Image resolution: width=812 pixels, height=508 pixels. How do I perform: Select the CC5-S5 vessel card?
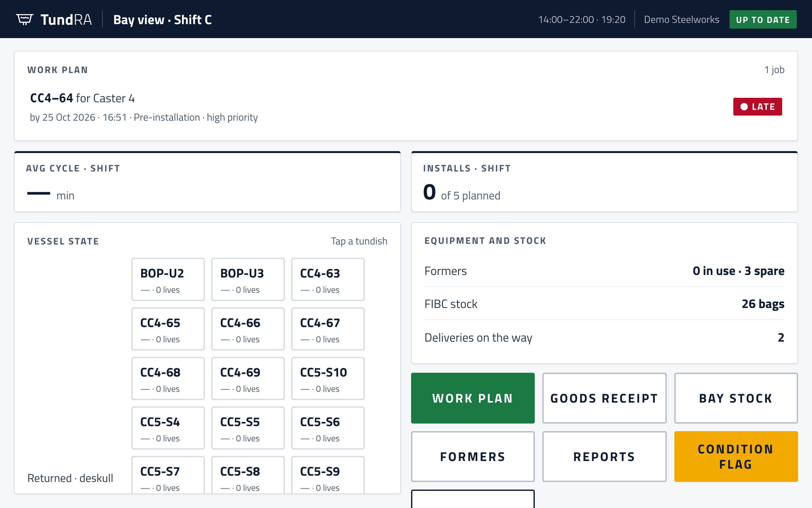tap(248, 428)
